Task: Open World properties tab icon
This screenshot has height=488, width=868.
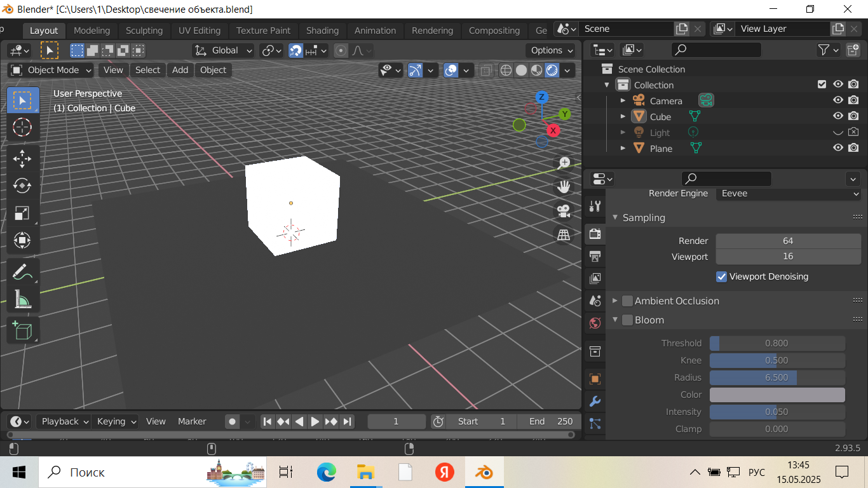Action: click(595, 323)
